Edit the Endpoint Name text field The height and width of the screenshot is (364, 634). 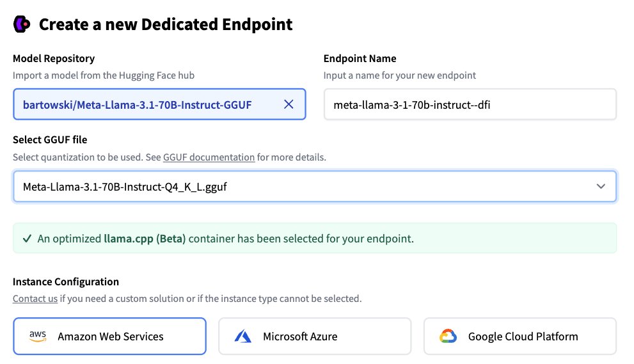(x=470, y=104)
